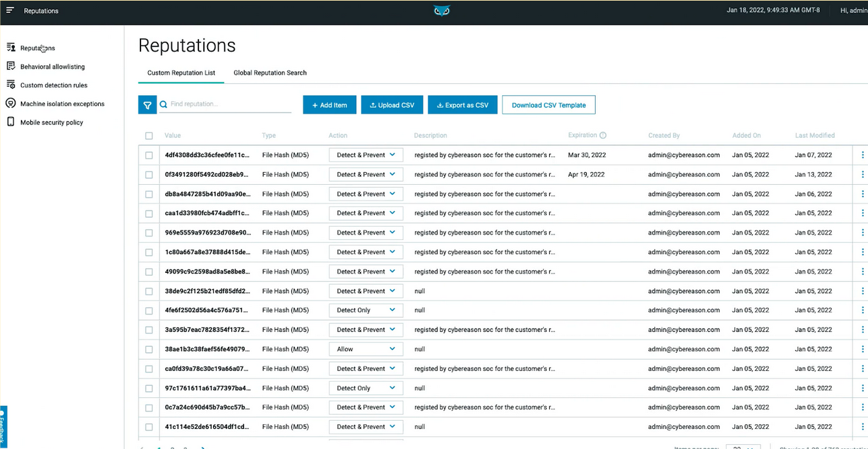Open the items per page dropdown
This screenshot has height=449, width=868.
tap(743, 446)
